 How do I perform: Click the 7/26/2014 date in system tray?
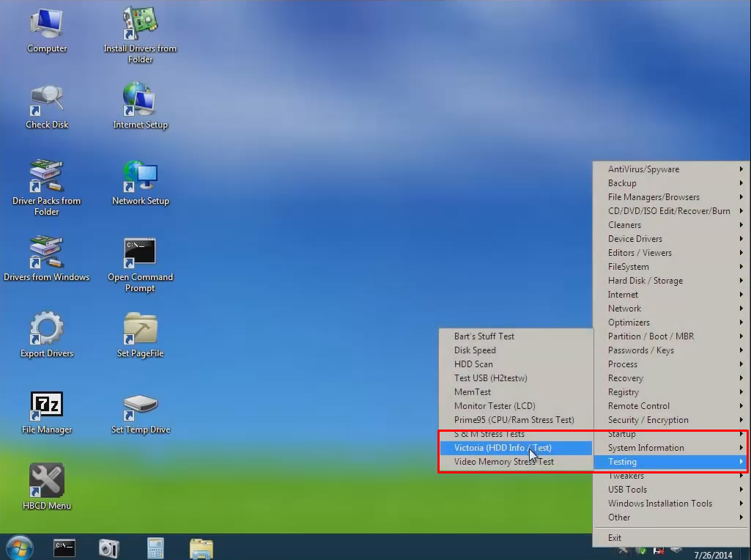coord(713,555)
